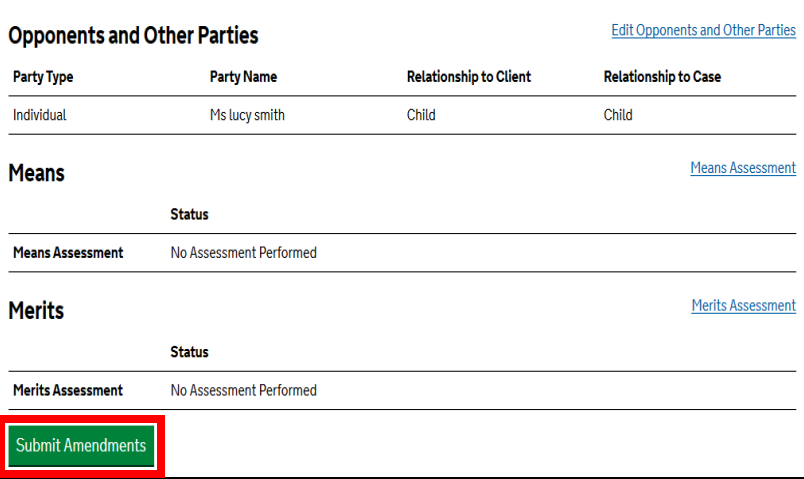Select the Merits Assessment row label
This screenshot has height=479, width=804.
(68, 391)
